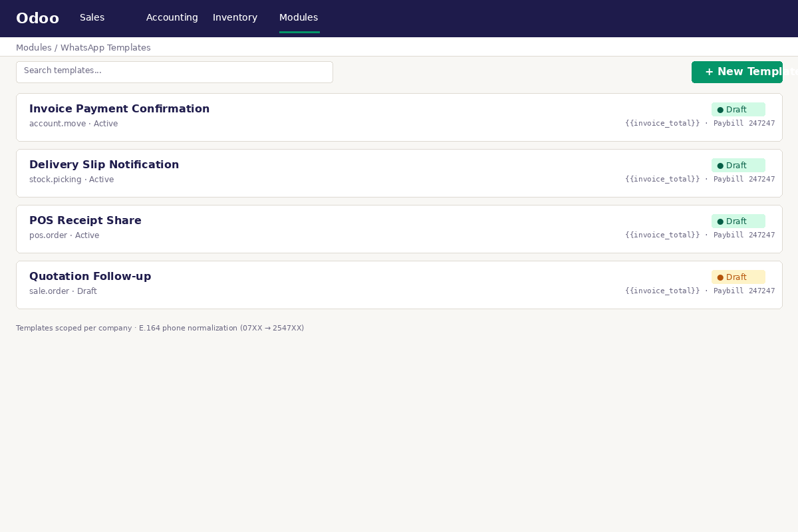Screen dimensions: 798x532
Task: Click the Search templates field
Action: tap(174, 72)
